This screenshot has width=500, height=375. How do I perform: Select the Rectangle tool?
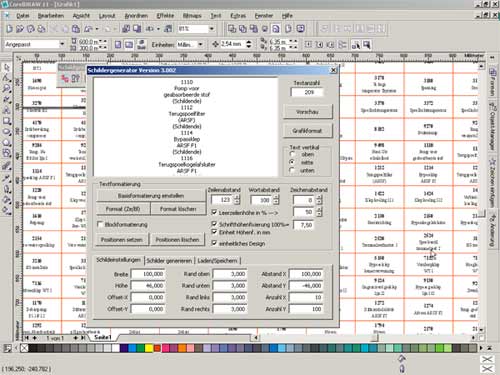pyautogui.click(x=7, y=121)
